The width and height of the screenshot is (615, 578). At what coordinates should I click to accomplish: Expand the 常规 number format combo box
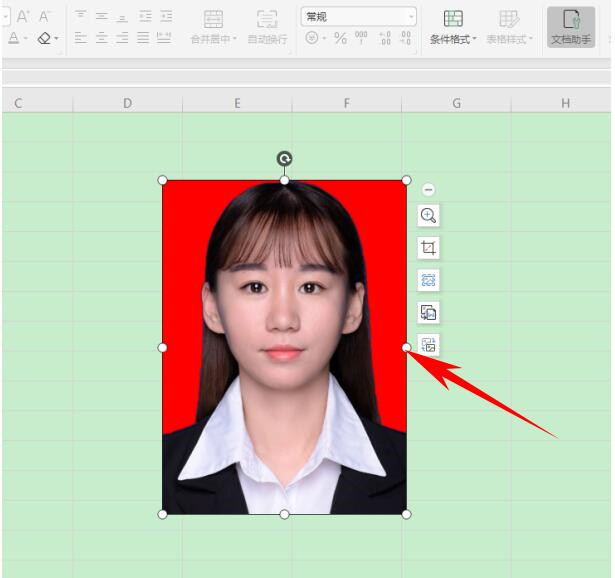point(410,17)
